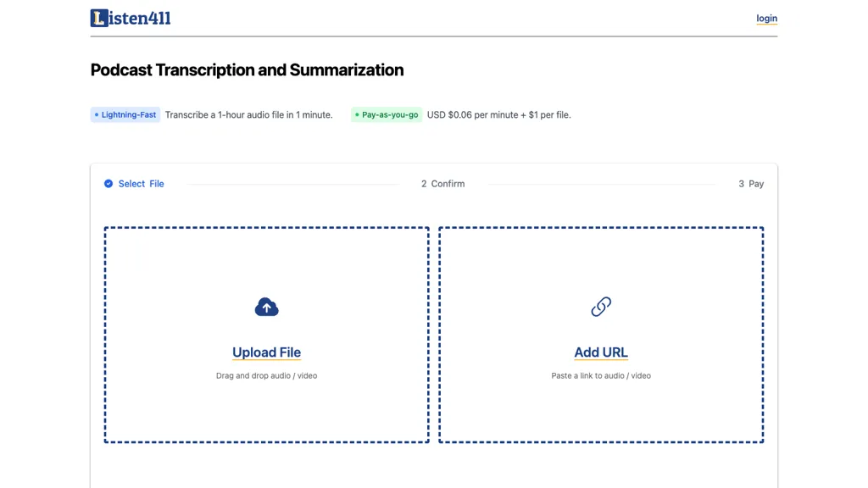Click the 'isten411' wordmark text in the header
Screen dimensions: 868x488
pos(140,18)
